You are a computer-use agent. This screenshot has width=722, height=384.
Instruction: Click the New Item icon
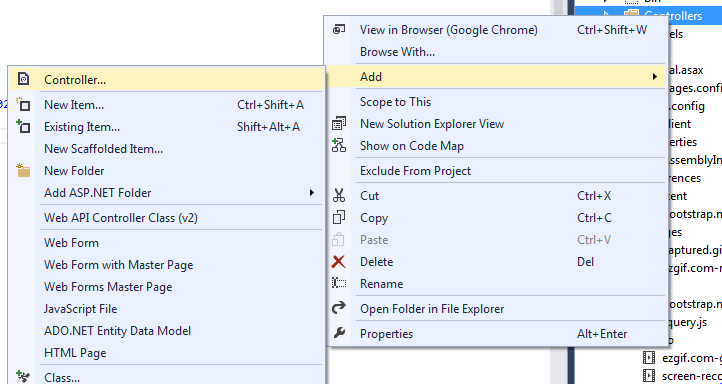23,105
